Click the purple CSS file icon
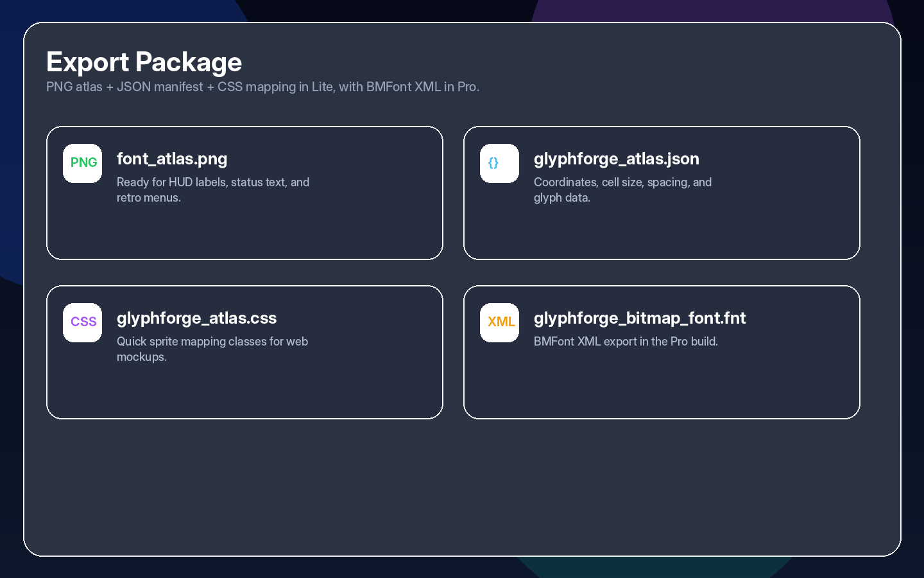The height and width of the screenshot is (578, 924). pos(83,322)
